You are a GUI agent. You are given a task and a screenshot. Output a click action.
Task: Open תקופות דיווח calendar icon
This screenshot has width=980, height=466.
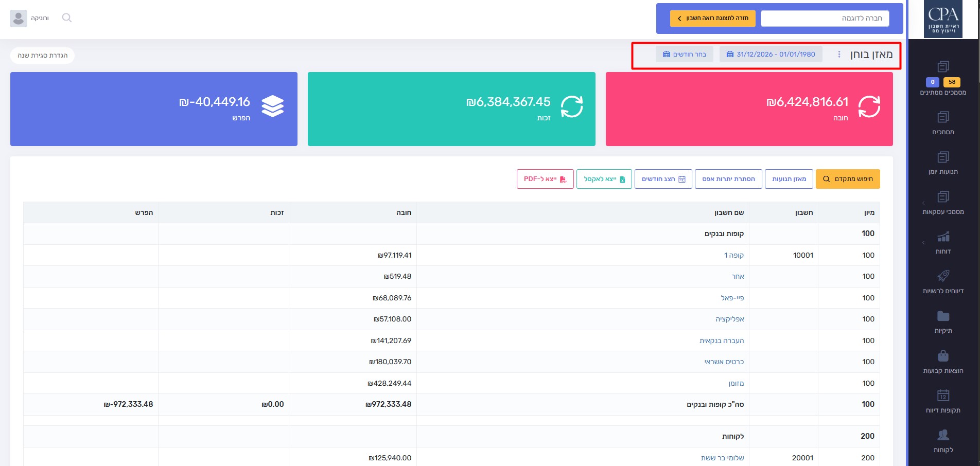[x=943, y=396]
